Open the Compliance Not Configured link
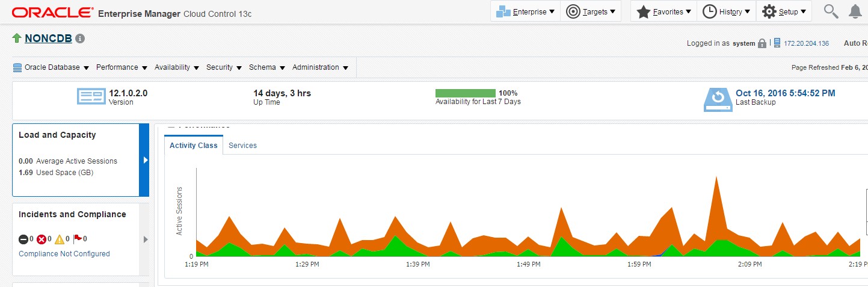 [x=64, y=254]
